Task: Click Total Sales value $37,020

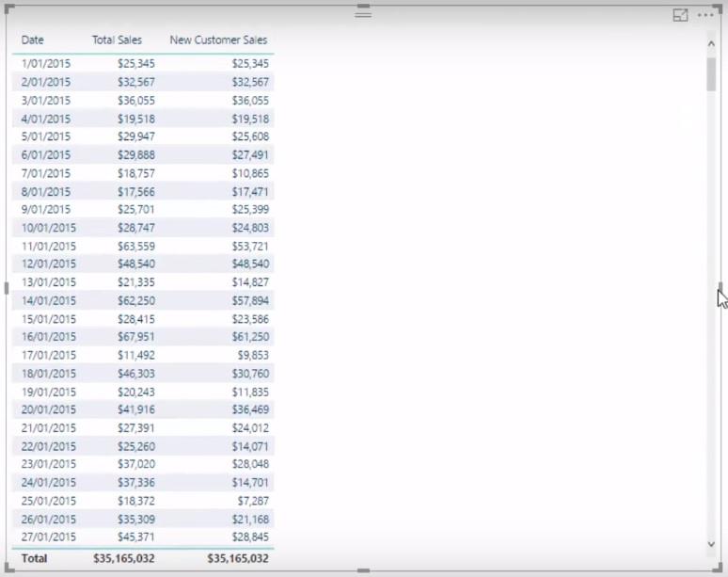Action: point(136,464)
